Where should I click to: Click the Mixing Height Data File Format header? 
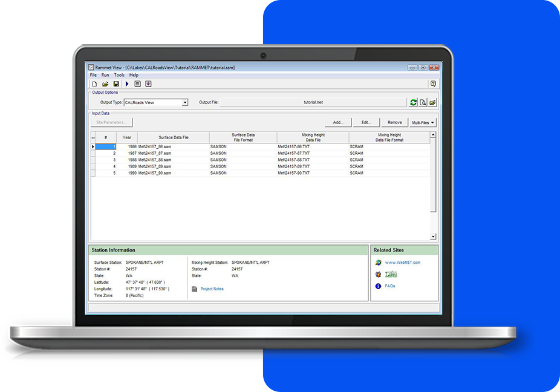(389, 137)
